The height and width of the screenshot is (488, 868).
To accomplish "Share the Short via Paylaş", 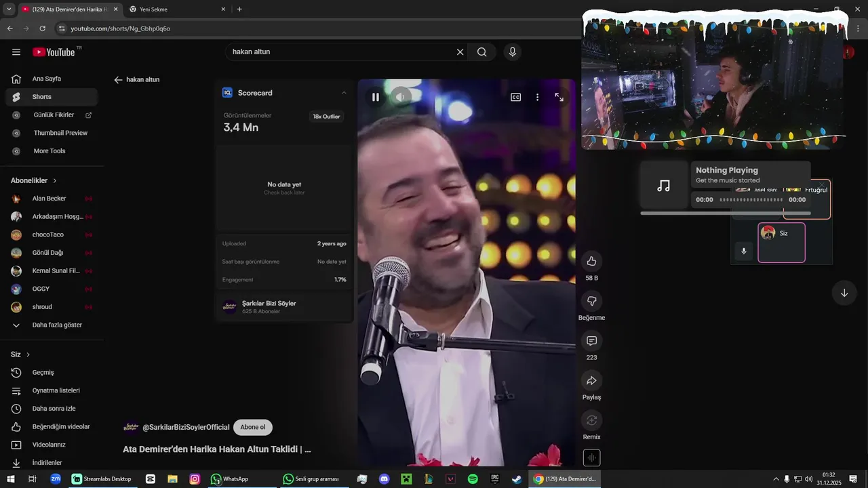I will tap(591, 381).
